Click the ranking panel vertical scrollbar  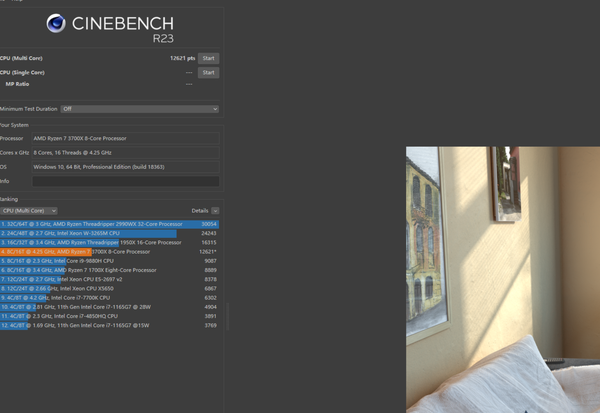pyautogui.click(x=228, y=316)
